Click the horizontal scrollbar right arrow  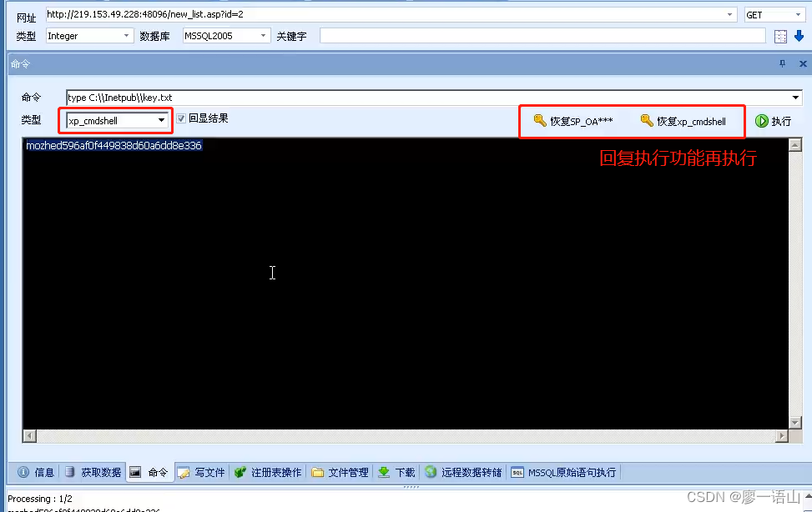(x=781, y=436)
